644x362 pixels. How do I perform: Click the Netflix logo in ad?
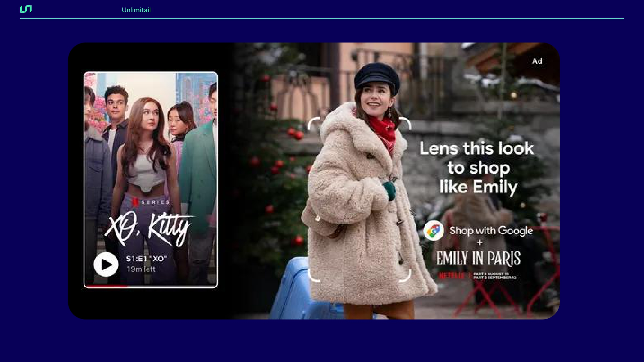(452, 275)
